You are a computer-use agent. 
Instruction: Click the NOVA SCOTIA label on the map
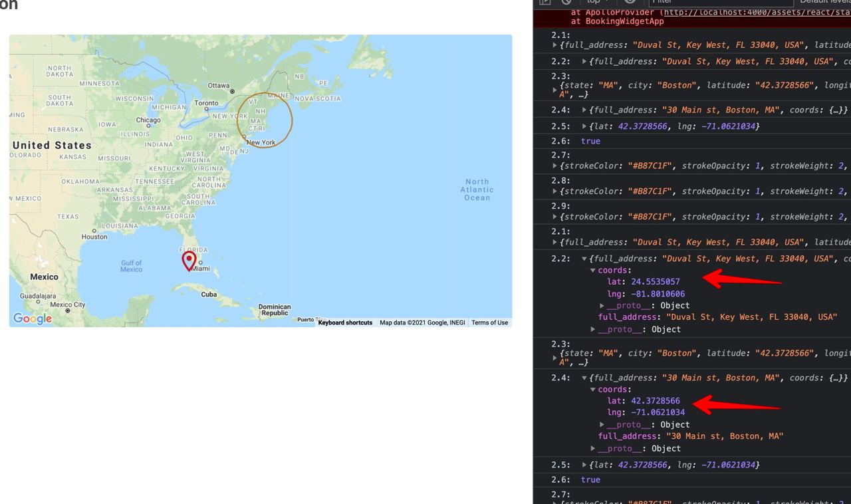318,98
